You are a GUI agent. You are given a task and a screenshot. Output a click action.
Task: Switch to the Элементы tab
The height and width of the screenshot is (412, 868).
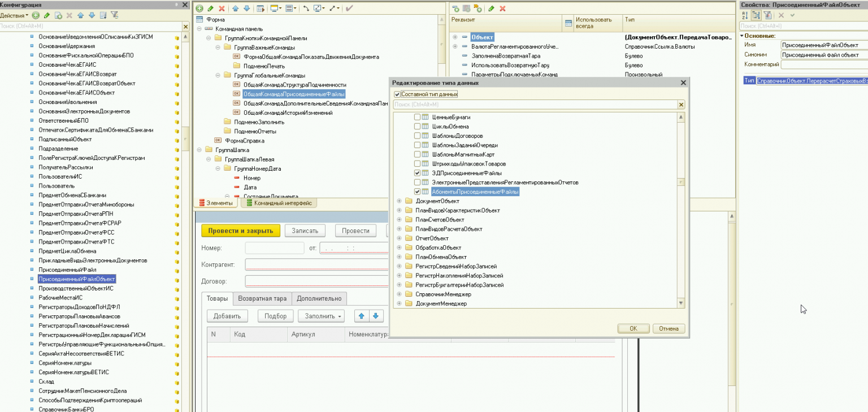tap(215, 203)
